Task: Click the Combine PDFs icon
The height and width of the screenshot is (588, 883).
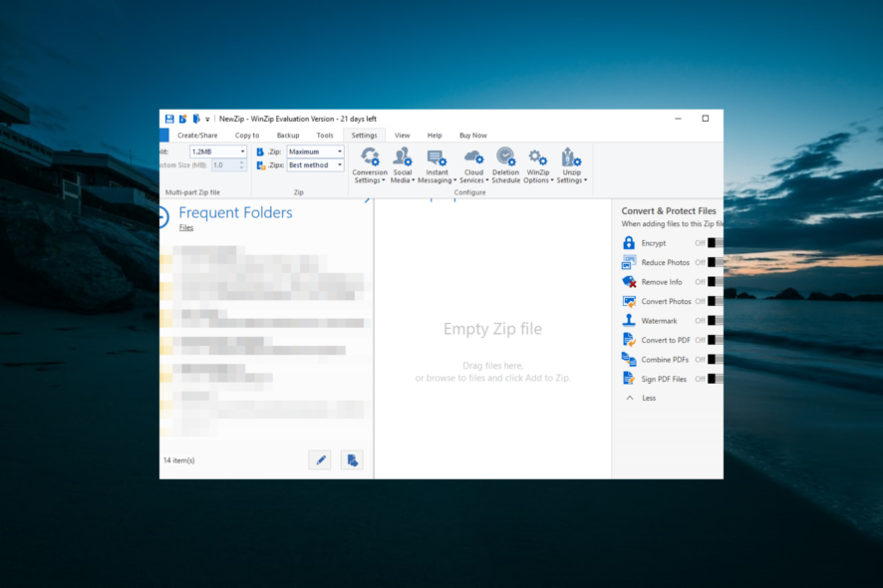Action: [x=629, y=359]
